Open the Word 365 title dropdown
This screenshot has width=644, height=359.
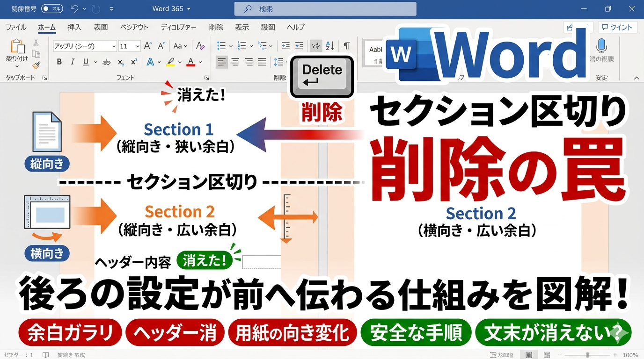(171, 9)
